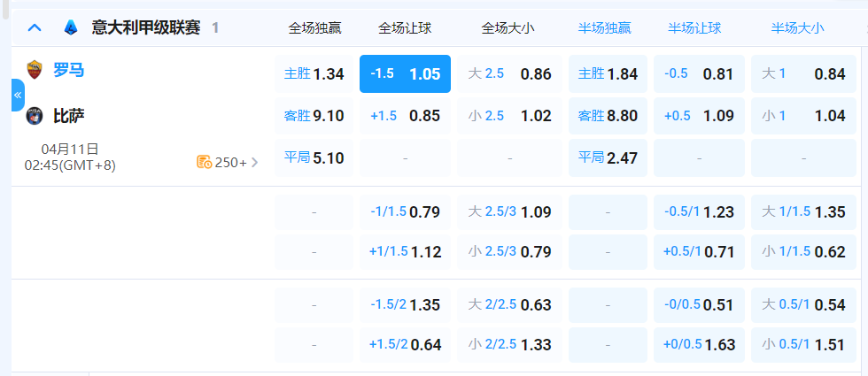Click the Serie A league logo icon
Screen dimensions: 868x376
[71, 27]
